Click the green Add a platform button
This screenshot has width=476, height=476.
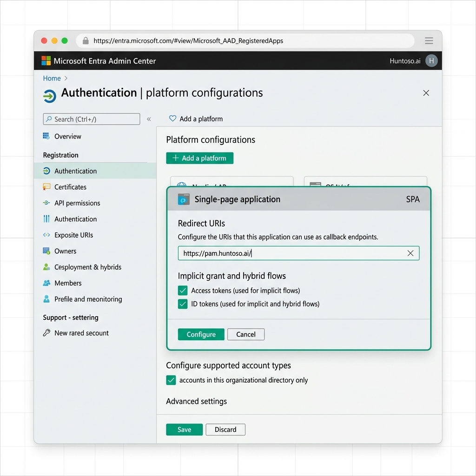200,158
